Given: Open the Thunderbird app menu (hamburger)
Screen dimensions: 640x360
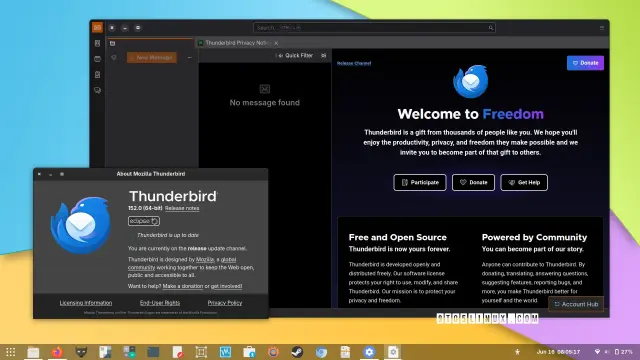Looking at the screenshot, I should pos(602,28).
